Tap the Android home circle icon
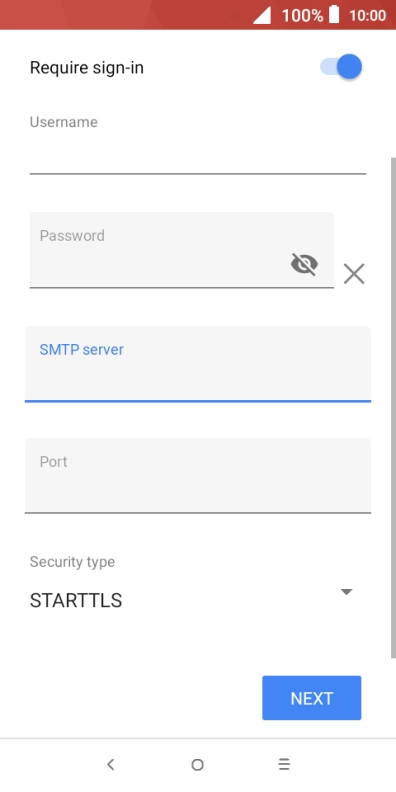The width and height of the screenshot is (396, 792). pos(197,765)
